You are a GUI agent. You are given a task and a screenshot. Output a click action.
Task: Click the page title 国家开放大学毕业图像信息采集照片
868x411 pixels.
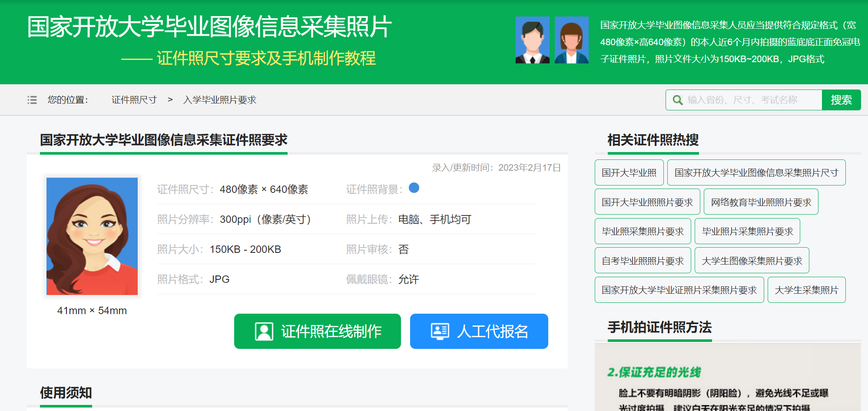click(209, 27)
